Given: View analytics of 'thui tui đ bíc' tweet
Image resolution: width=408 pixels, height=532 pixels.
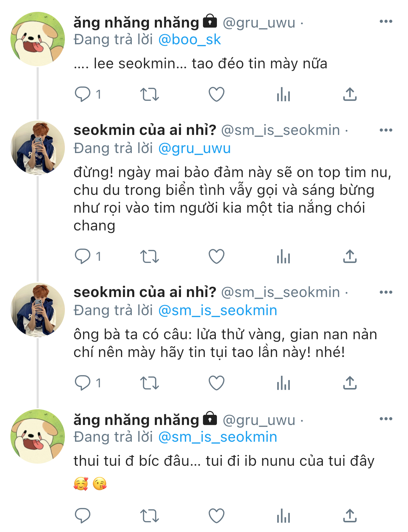Looking at the screenshot, I should [283, 516].
